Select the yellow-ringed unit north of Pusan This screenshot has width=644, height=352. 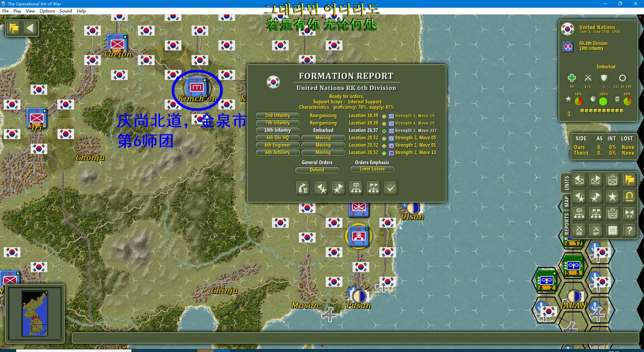[359, 236]
